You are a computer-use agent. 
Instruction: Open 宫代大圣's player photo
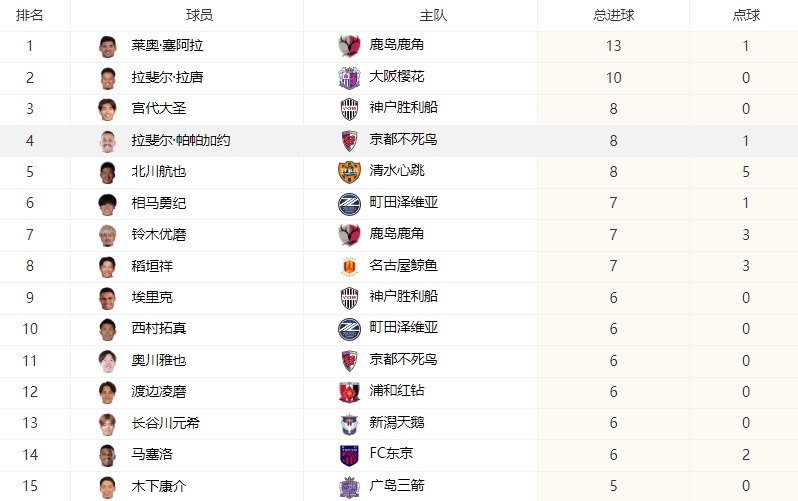(x=108, y=109)
